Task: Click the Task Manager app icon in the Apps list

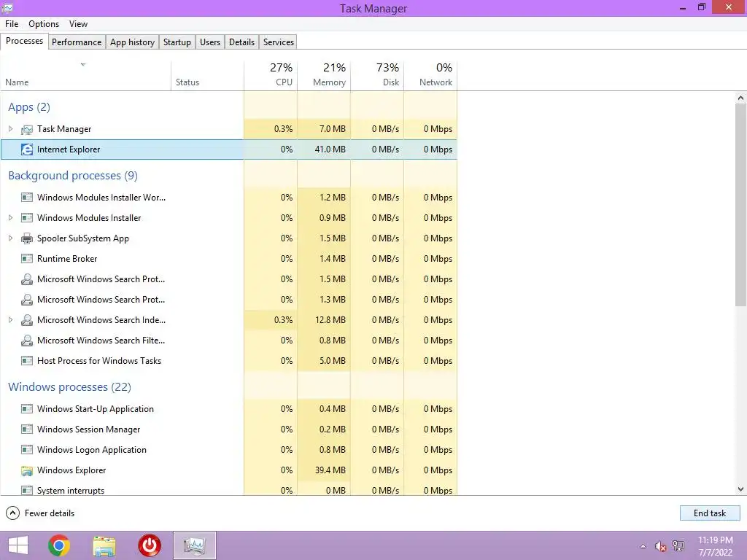Action: pyautogui.click(x=27, y=129)
